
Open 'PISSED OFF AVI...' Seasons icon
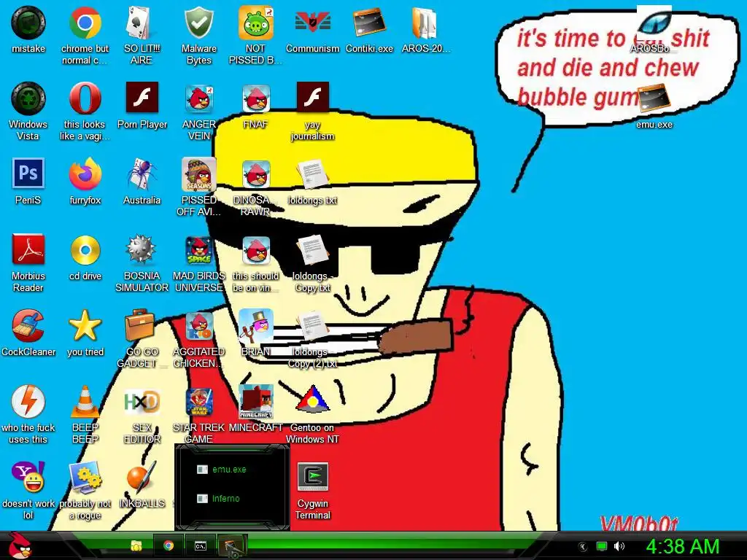point(198,174)
